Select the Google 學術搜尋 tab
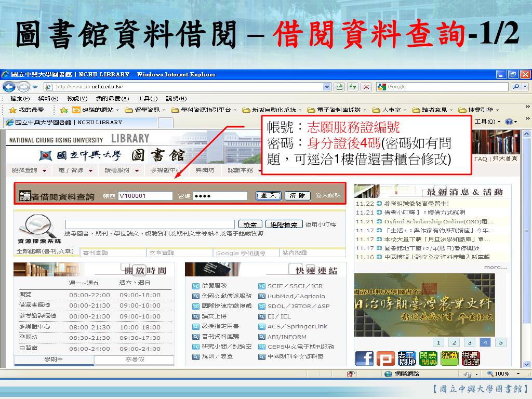The height and width of the screenshot is (399, 532). coord(247,253)
